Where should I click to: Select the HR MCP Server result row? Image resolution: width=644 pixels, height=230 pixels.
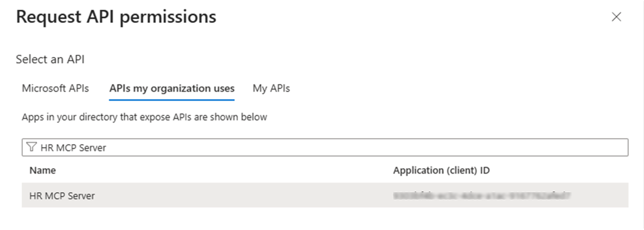[325, 196]
